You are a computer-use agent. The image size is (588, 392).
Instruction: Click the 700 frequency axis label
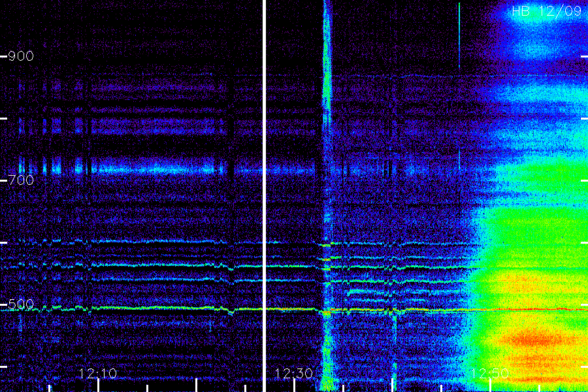coord(21,180)
